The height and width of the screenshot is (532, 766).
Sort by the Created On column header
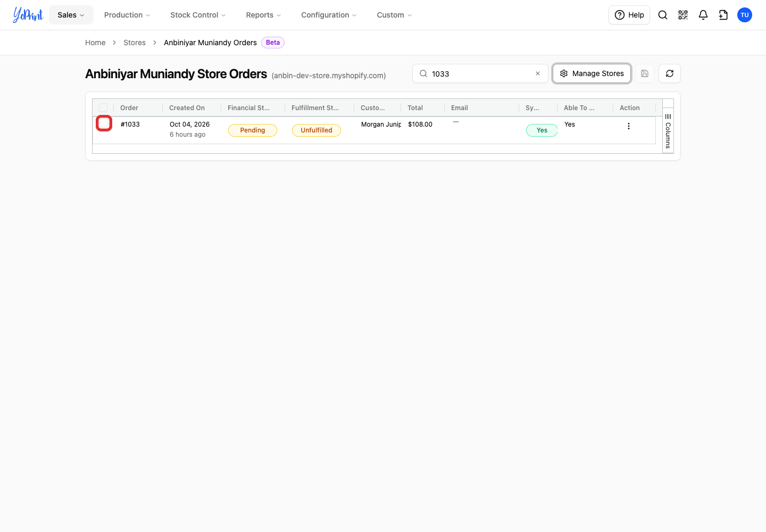coord(187,107)
